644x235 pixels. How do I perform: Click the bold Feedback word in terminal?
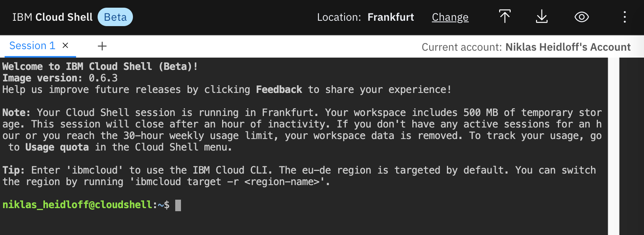click(279, 90)
